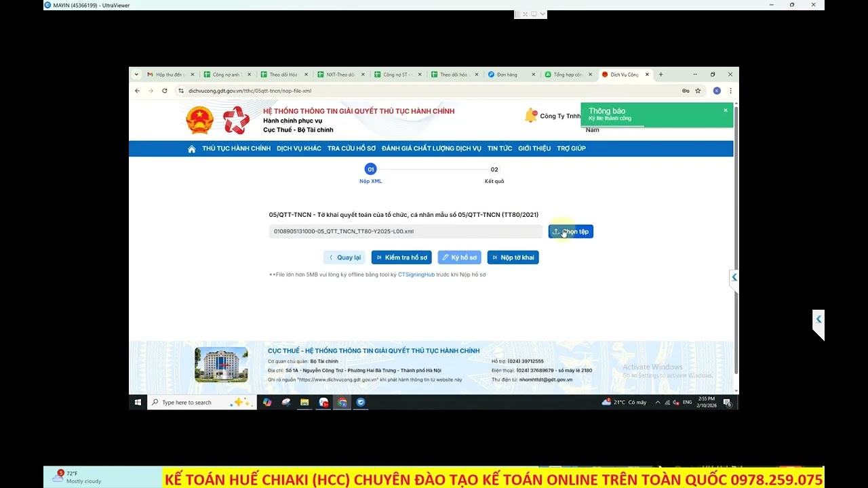868x488 pixels.
Task: Open 'DỊCH VỤ KHÁC' menu
Action: 299,148
